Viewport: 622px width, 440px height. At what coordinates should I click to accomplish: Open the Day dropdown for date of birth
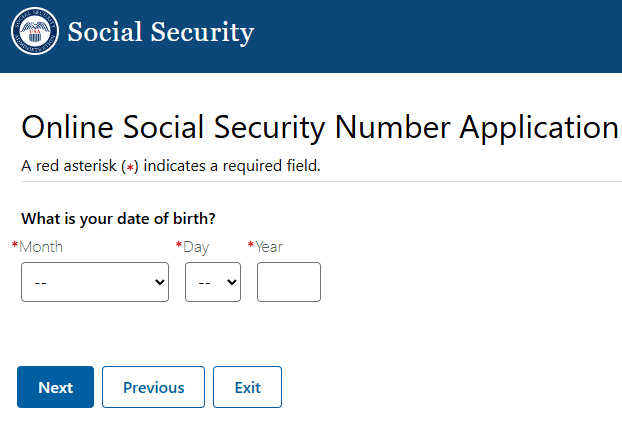click(212, 282)
